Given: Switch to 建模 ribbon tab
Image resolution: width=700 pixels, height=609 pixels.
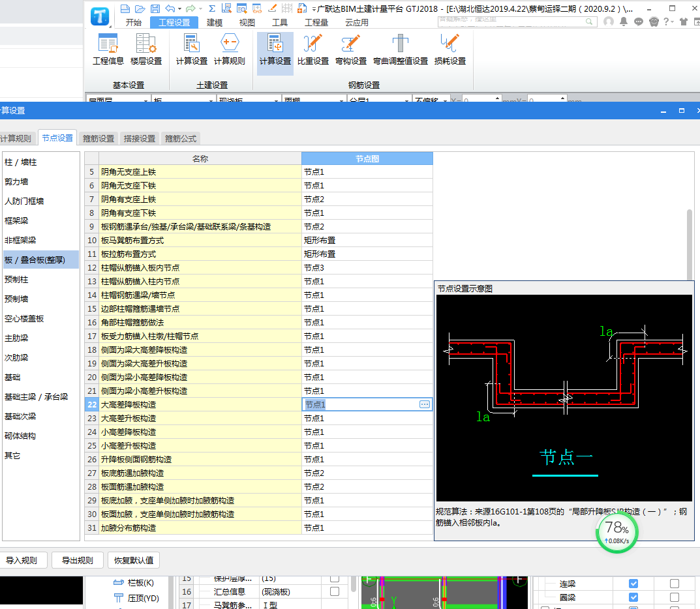Looking at the screenshot, I should [214, 22].
